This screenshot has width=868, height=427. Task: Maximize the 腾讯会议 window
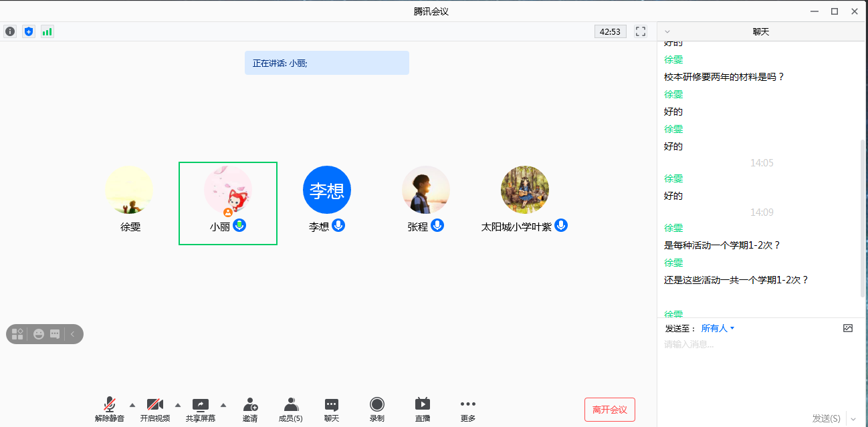835,11
